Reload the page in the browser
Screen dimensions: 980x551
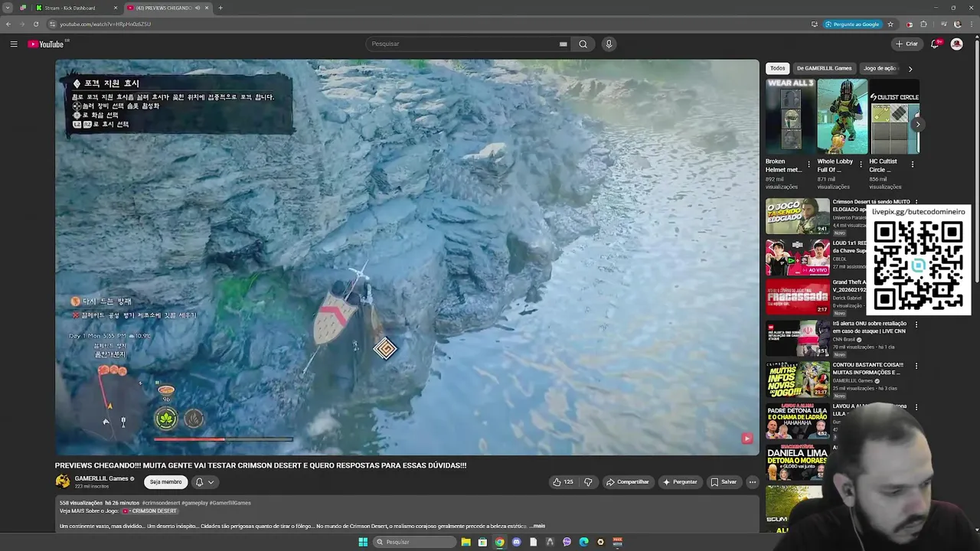[35, 24]
